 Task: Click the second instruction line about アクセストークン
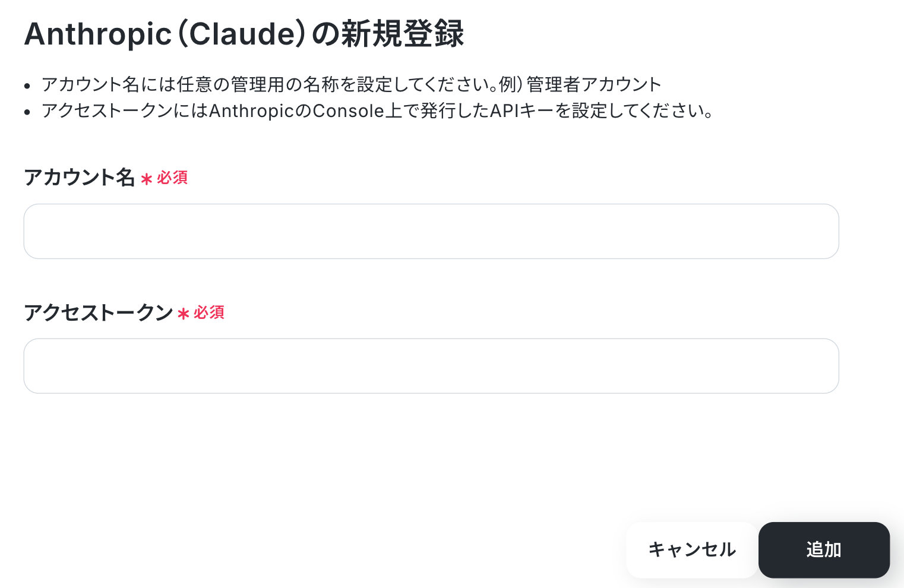[378, 110]
